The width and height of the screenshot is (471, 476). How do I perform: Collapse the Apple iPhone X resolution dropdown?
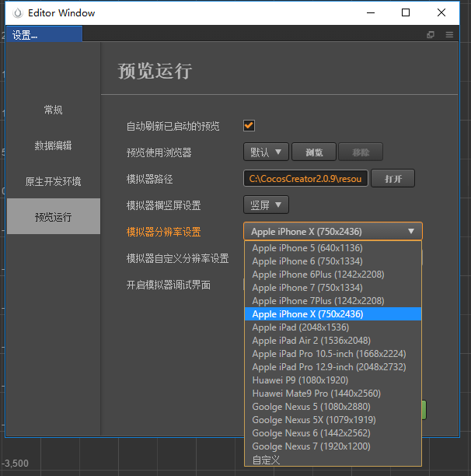point(333,231)
